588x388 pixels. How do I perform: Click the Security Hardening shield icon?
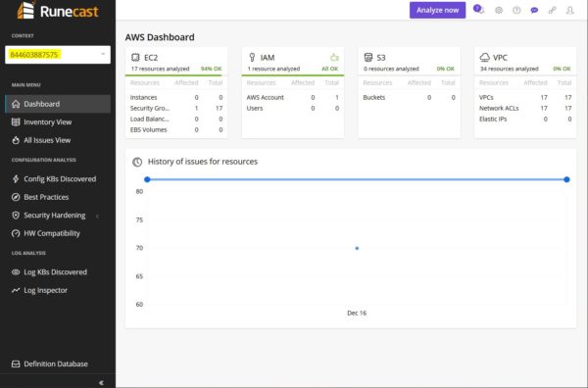click(16, 216)
